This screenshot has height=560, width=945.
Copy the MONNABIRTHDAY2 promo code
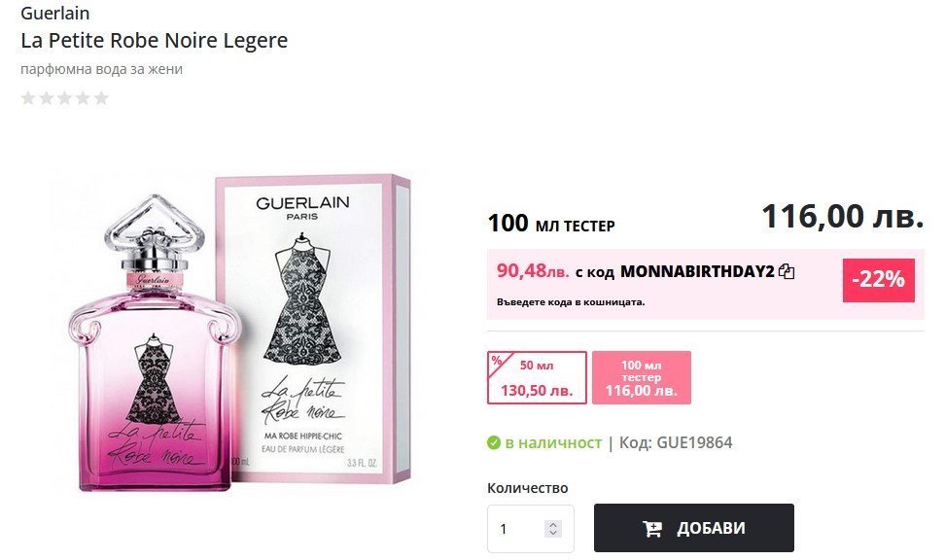[x=786, y=271]
